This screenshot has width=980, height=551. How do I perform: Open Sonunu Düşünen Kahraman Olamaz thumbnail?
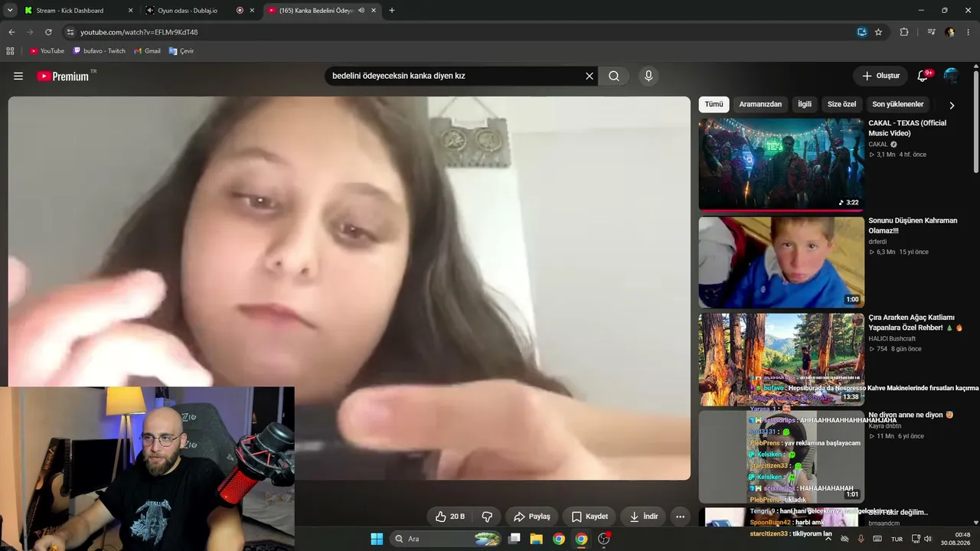tap(781, 262)
